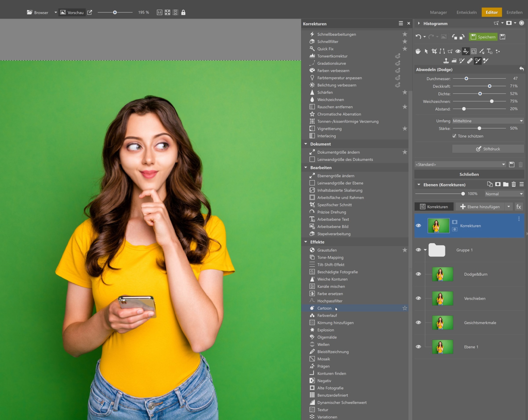The height and width of the screenshot is (420, 528).
Task: Save the current preset with floppy icon
Action: pos(512,164)
